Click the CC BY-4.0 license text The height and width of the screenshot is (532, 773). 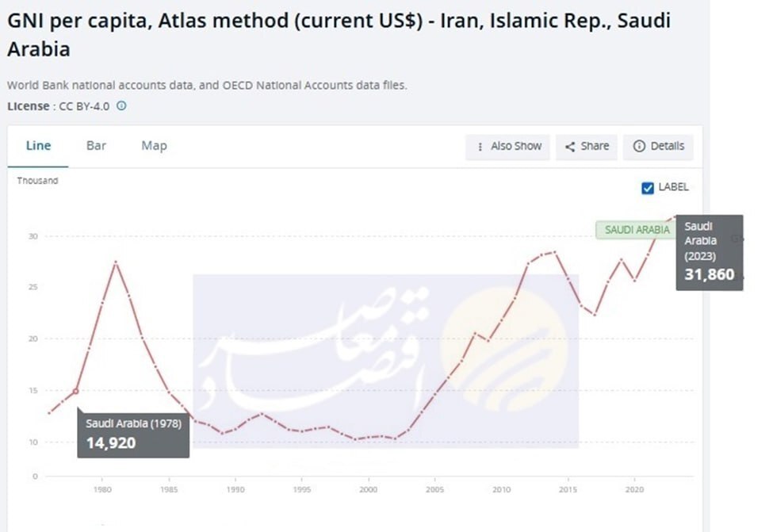[86, 105]
